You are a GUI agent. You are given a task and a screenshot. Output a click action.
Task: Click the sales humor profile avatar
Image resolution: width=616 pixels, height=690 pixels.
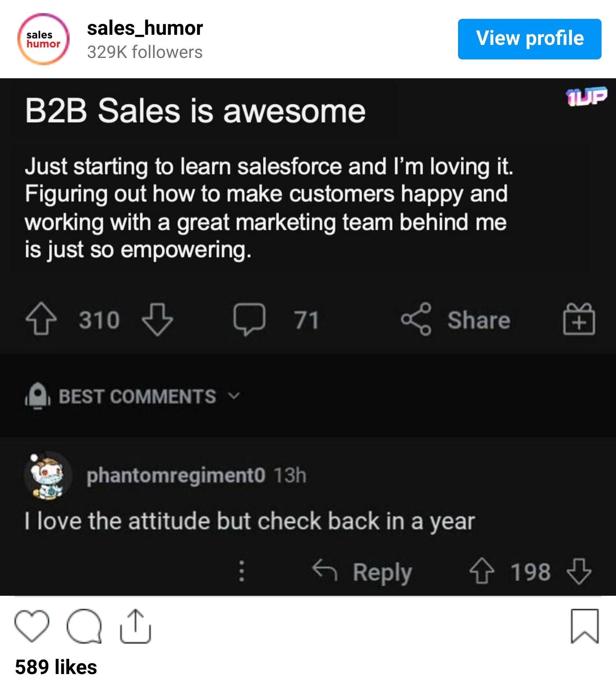coord(43,39)
